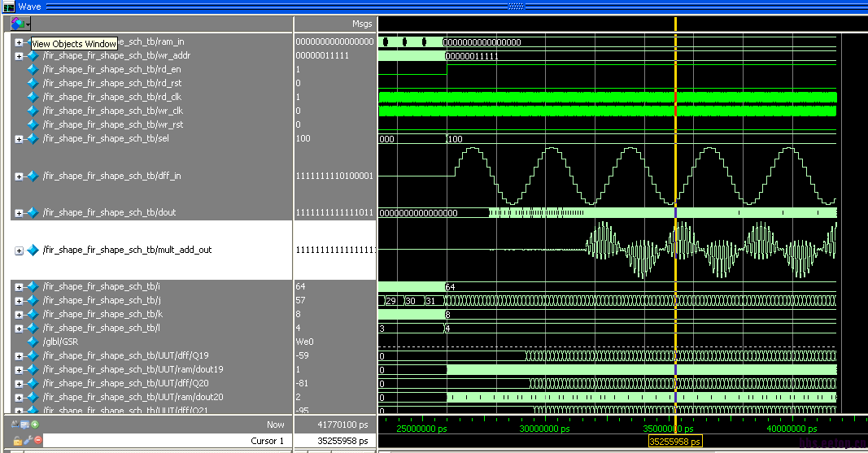Click the red remove cursor icon
868x453 pixels.
pyautogui.click(x=37, y=441)
